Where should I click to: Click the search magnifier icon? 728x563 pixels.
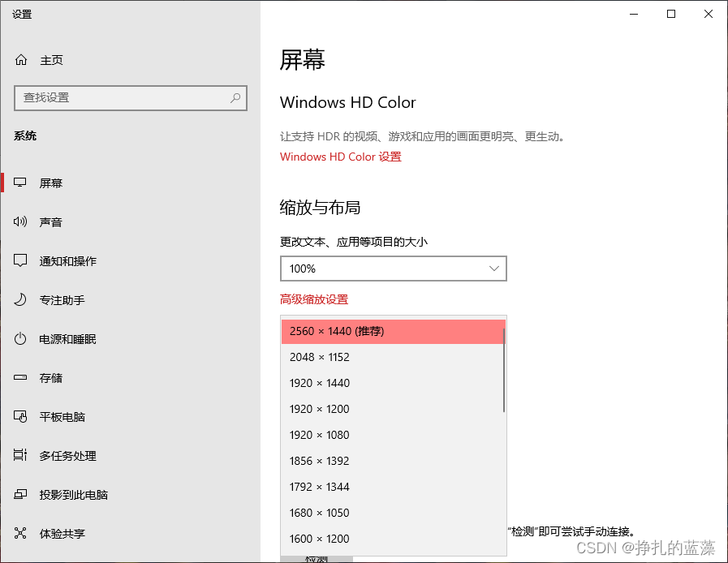[235, 97]
